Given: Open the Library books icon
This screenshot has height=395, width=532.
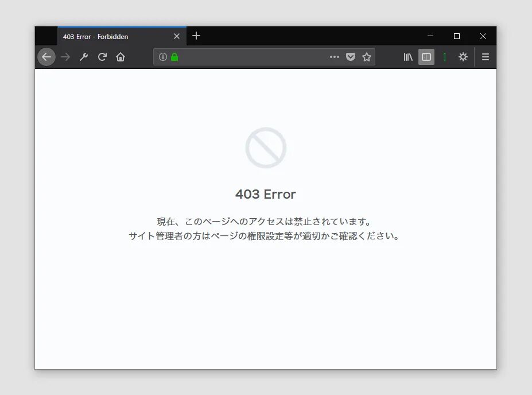Looking at the screenshot, I should click(408, 57).
